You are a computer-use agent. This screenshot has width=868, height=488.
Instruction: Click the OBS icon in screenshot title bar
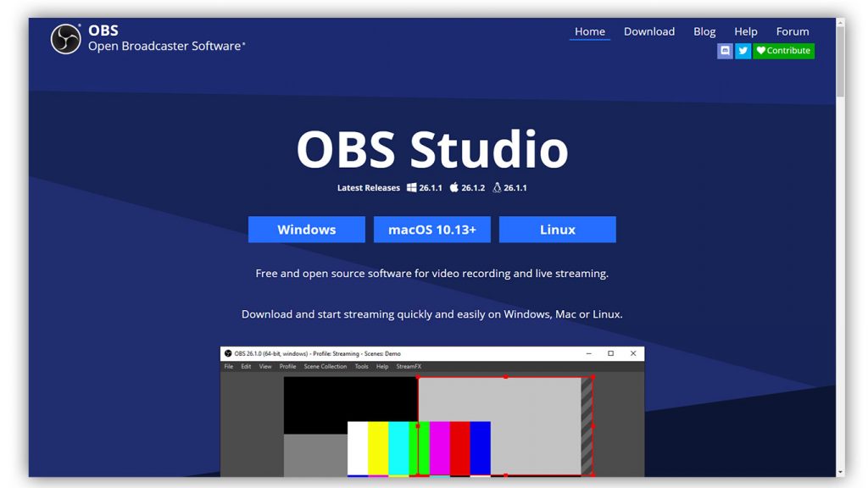pyautogui.click(x=228, y=353)
